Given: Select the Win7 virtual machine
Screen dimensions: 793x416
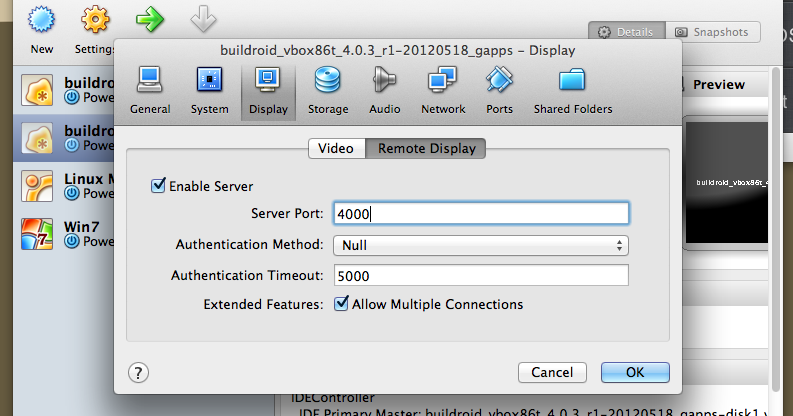Looking at the screenshot, I should pyautogui.click(x=64, y=234).
